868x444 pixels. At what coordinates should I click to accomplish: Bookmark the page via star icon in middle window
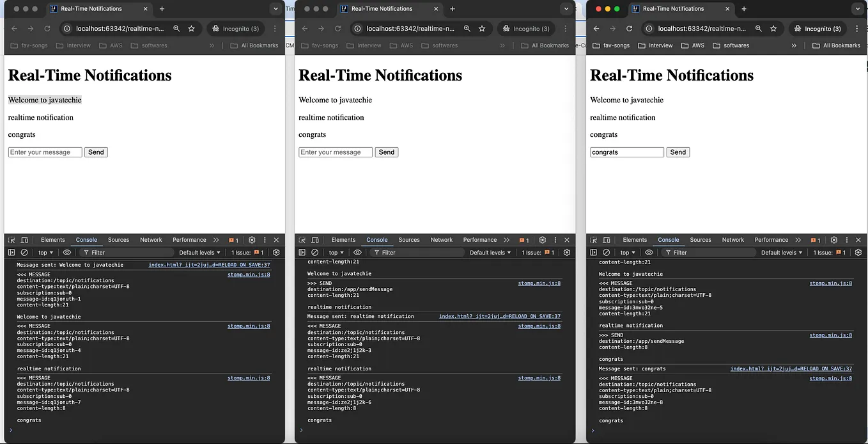[482, 28]
